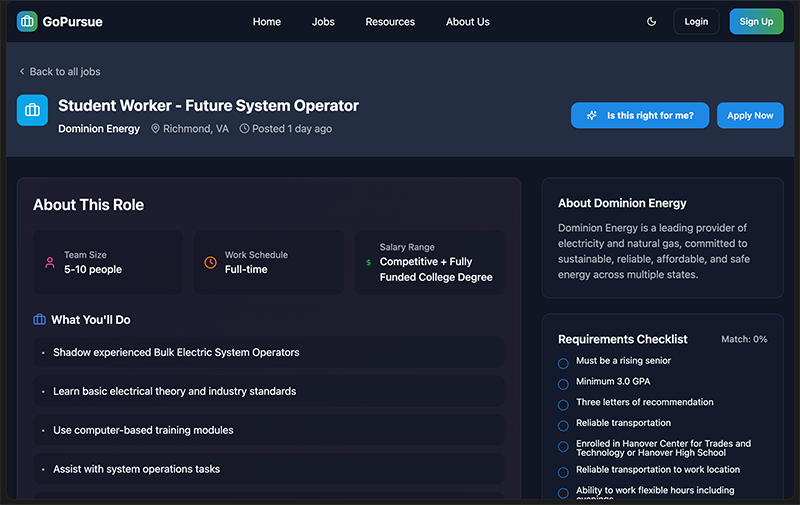Click the '5-10 people' team size value
The height and width of the screenshot is (505, 800).
pyautogui.click(x=93, y=269)
